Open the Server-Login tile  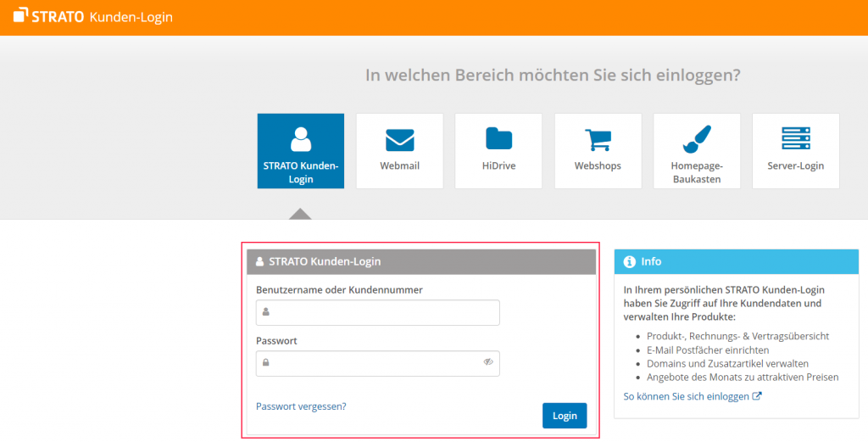point(795,151)
